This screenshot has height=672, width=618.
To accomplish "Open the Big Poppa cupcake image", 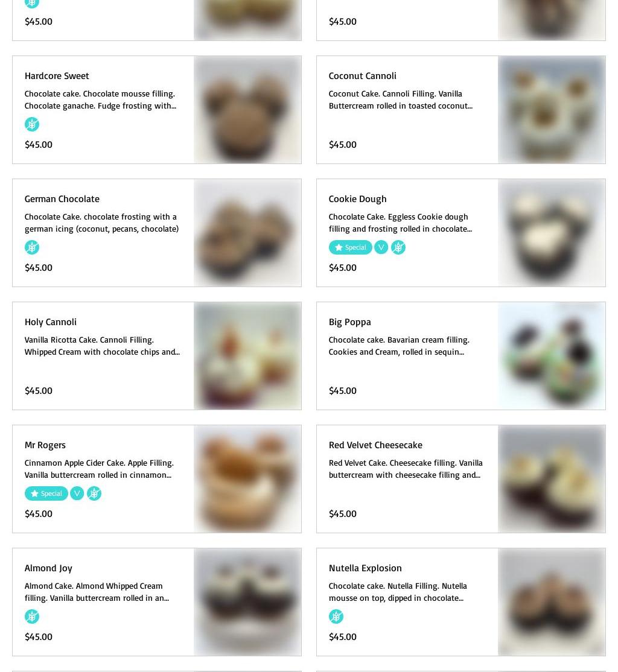I will click(x=552, y=356).
